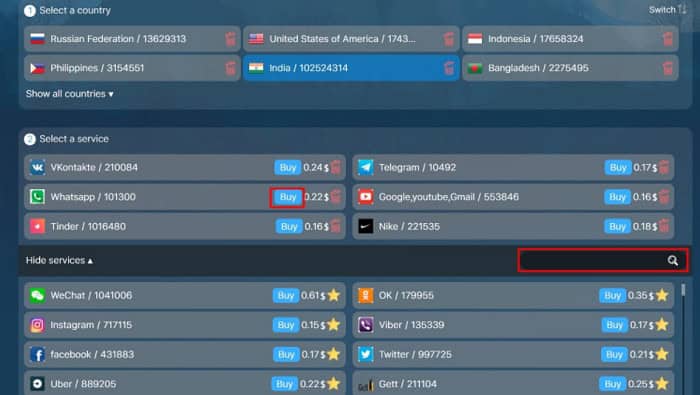This screenshot has width=700, height=395.
Task: Remove Telegram using its trash icon
Action: (x=664, y=167)
